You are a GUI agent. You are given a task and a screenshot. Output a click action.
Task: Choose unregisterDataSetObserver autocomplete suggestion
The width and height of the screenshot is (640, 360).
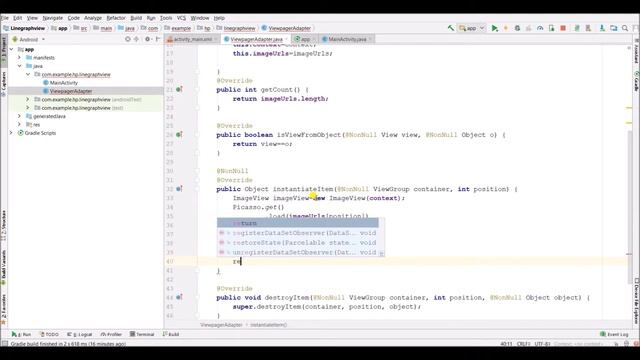(298, 253)
